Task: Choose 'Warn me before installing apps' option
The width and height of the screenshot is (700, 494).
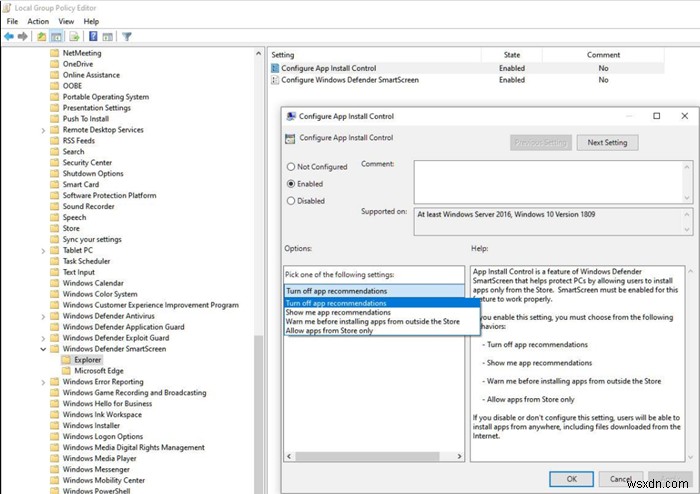Action: [382, 321]
